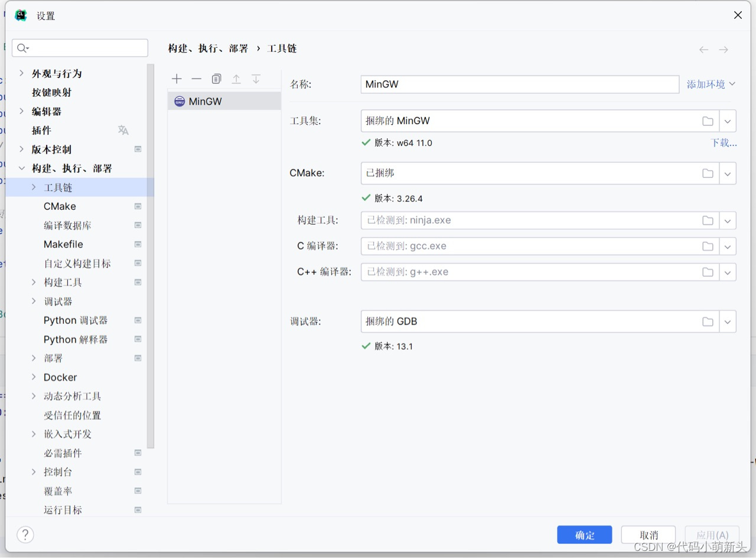
Task: Open help with question mark icon
Action: (x=25, y=535)
